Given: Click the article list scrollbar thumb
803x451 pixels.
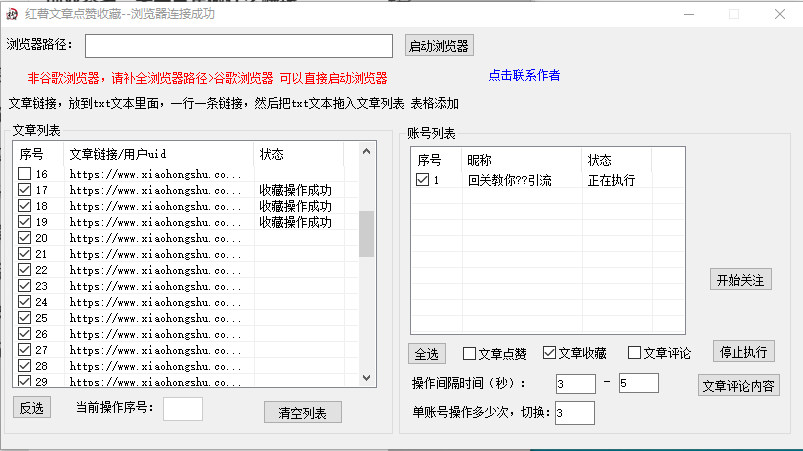Looking at the screenshot, I should (x=366, y=233).
